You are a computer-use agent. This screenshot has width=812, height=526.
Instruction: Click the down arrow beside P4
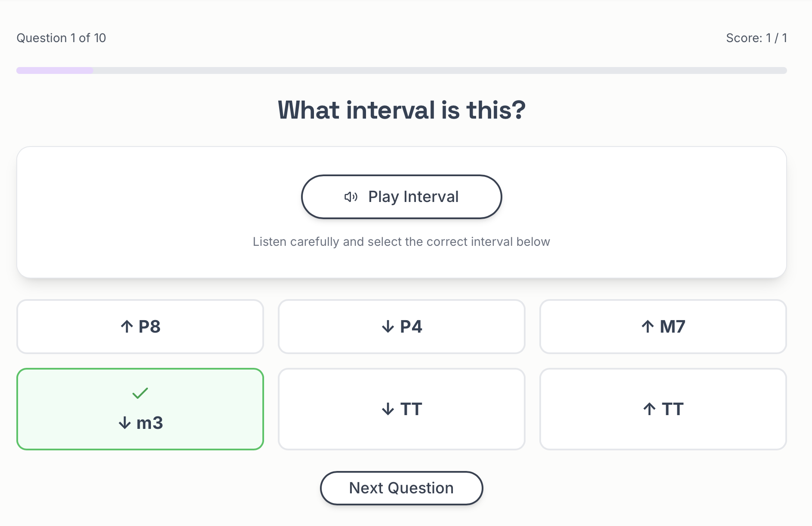pos(388,327)
